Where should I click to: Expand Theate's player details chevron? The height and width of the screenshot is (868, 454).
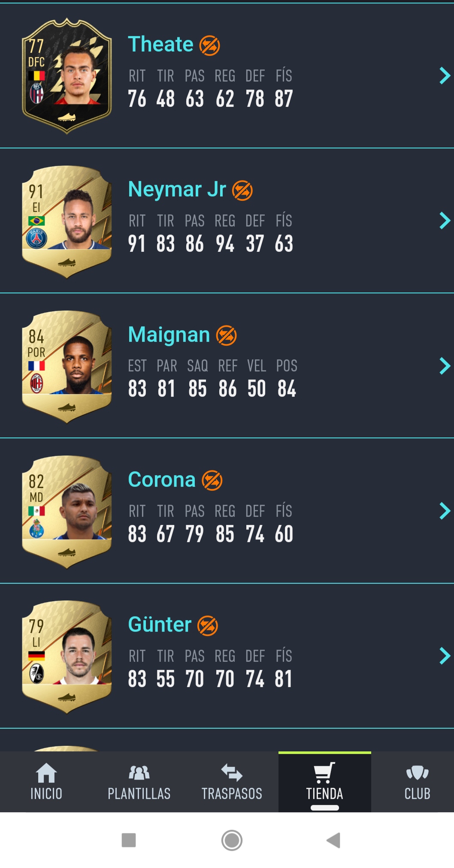[445, 76]
